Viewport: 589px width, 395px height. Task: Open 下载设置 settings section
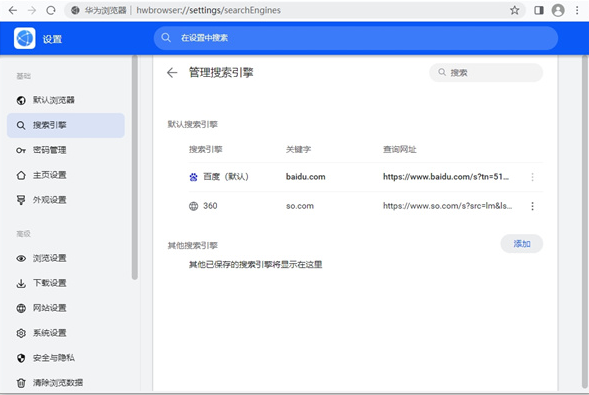(66, 283)
